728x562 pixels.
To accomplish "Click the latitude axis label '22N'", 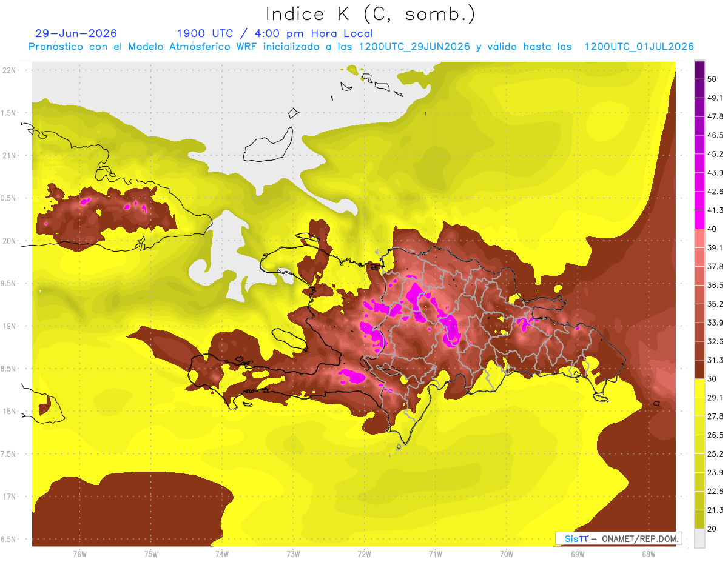I will tap(10, 70).
